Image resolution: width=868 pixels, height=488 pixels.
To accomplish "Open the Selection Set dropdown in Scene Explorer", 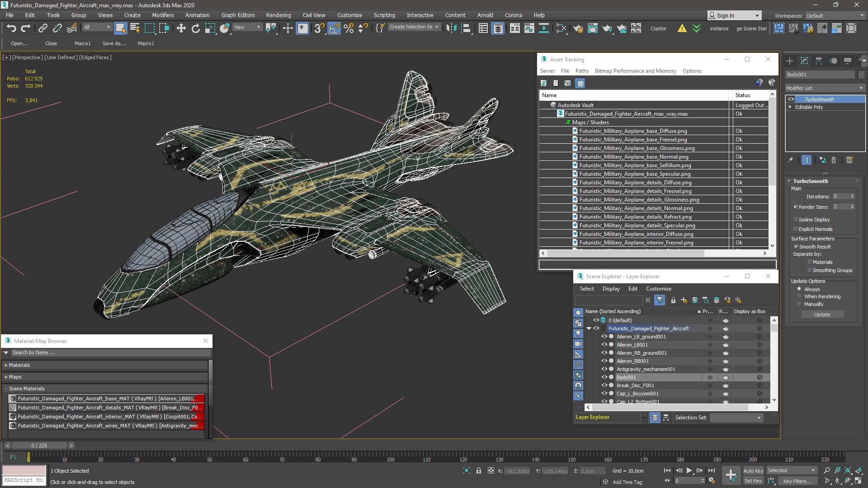I will [x=736, y=418].
